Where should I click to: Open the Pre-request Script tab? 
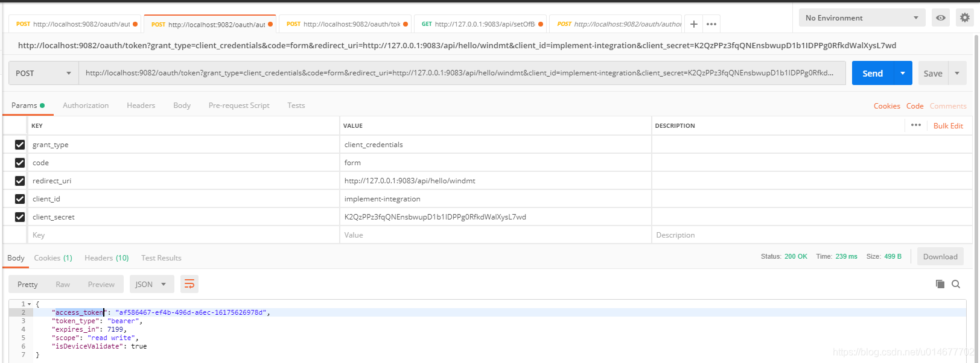pos(239,106)
